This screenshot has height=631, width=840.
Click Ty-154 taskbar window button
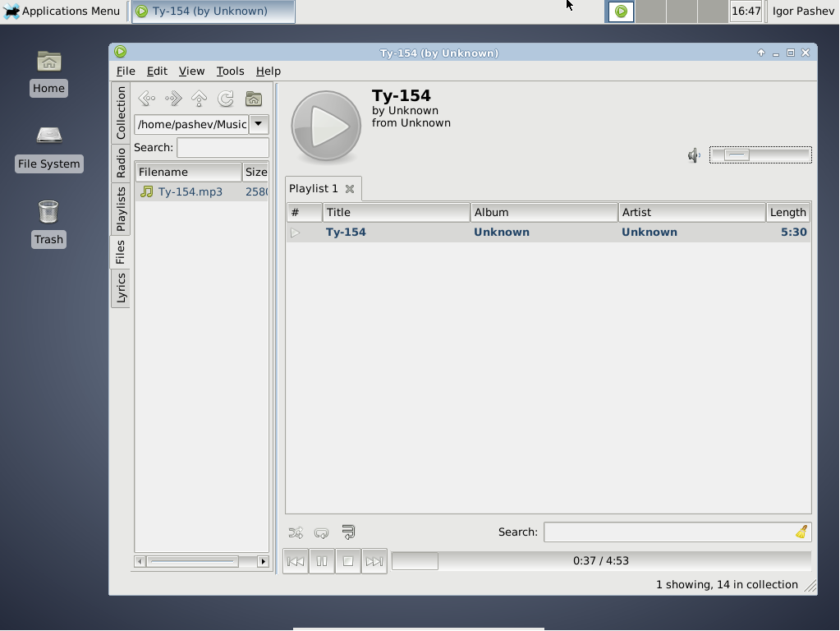(x=213, y=12)
